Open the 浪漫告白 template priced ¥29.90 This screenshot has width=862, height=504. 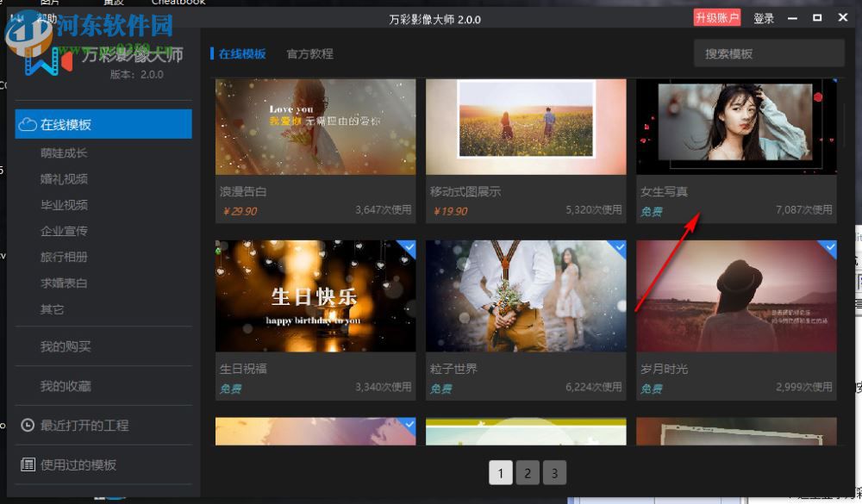pyautogui.click(x=315, y=126)
